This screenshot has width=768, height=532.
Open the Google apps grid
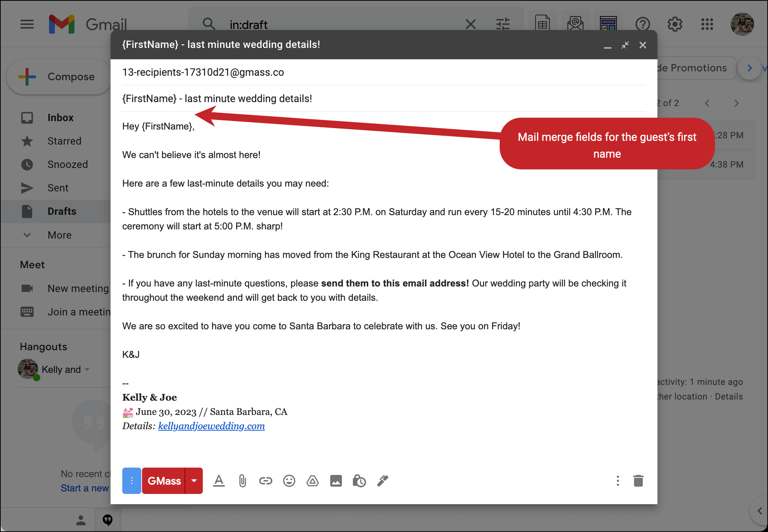click(x=707, y=25)
